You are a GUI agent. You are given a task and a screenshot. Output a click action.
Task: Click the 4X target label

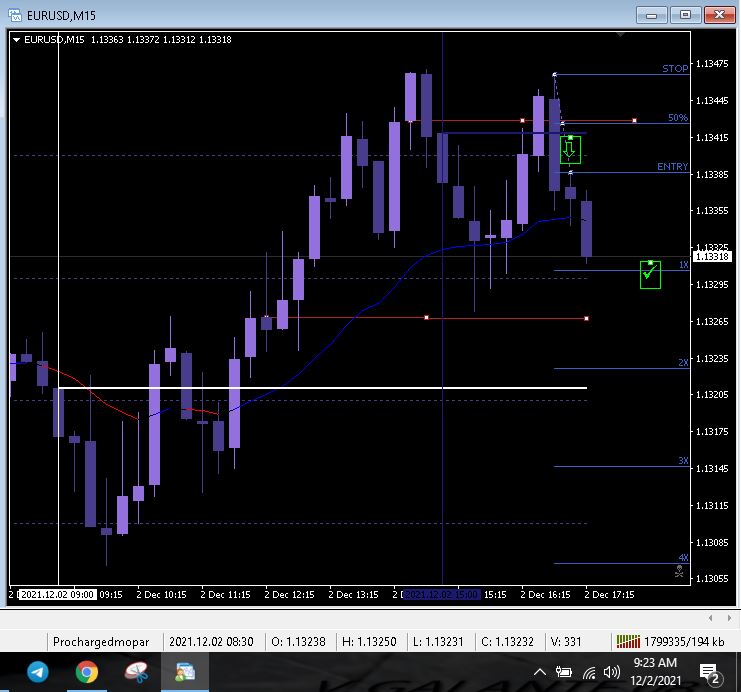[683, 557]
